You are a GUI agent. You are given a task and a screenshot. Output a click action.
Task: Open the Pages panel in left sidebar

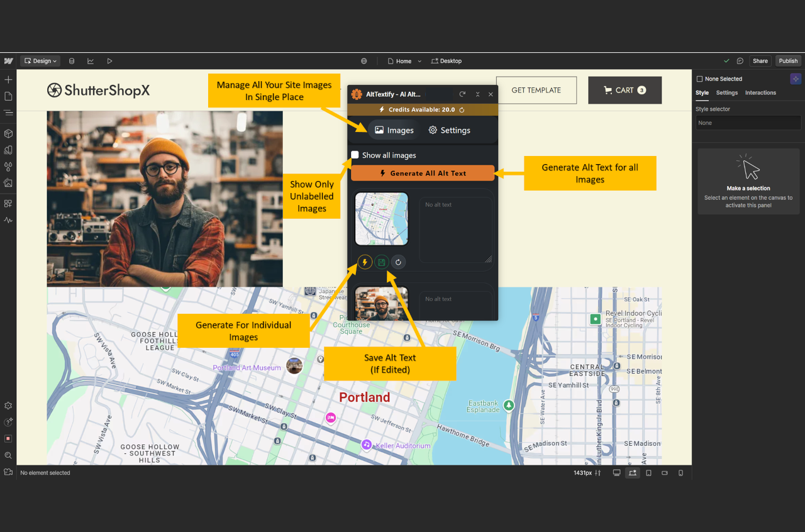point(8,96)
